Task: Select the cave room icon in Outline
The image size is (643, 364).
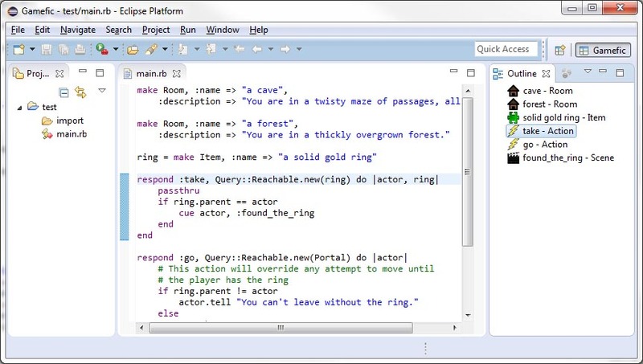Action: coord(513,91)
